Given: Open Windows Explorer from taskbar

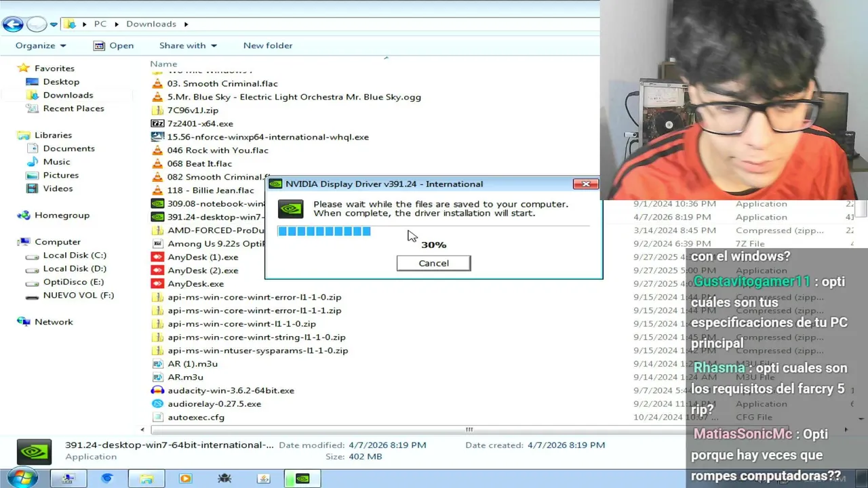Looking at the screenshot, I should (x=146, y=479).
